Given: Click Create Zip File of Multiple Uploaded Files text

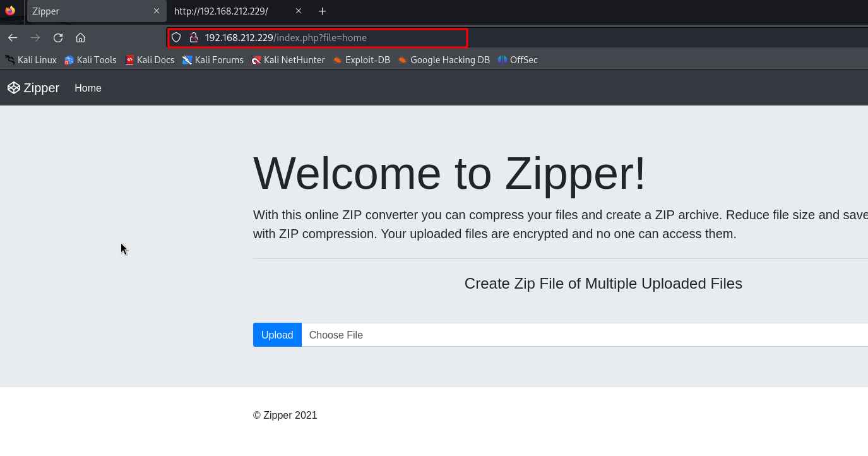Looking at the screenshot, I should [x=603, y=284].
